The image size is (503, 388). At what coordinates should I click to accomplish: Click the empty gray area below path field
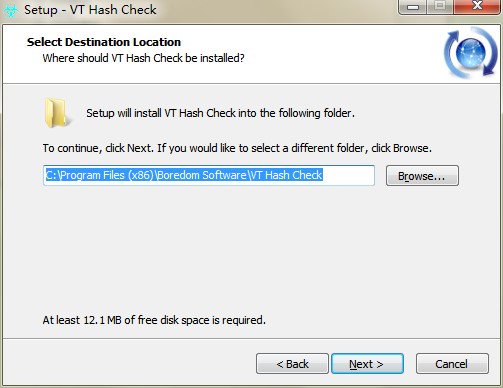pyautogui.click(x=250, y=250)
